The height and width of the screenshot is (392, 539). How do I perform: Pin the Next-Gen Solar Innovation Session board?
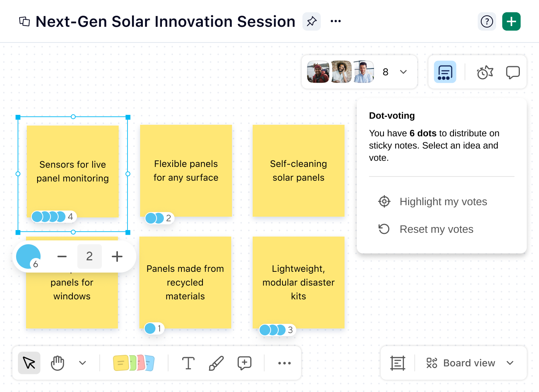pyautogui.click(x=311, y=21)
